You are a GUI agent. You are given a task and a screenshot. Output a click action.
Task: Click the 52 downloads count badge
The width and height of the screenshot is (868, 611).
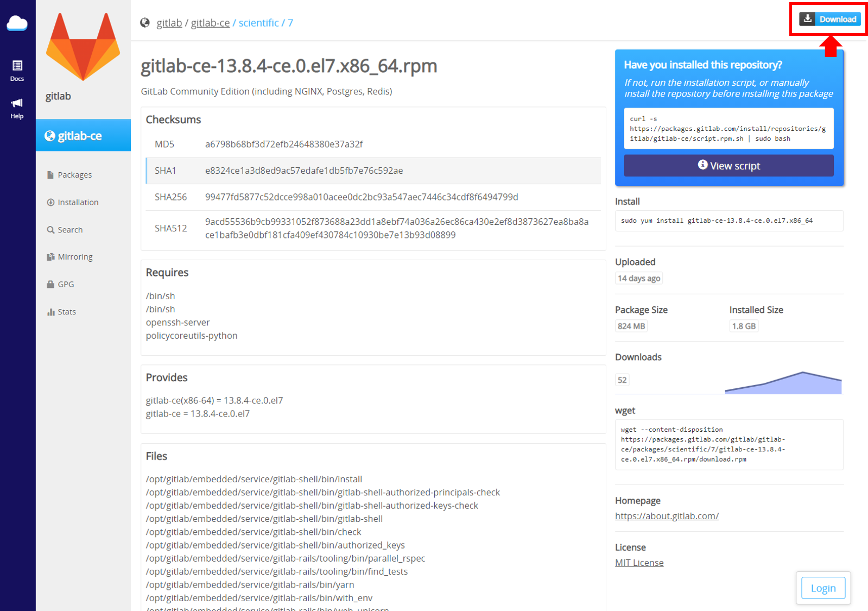[622, 380]
